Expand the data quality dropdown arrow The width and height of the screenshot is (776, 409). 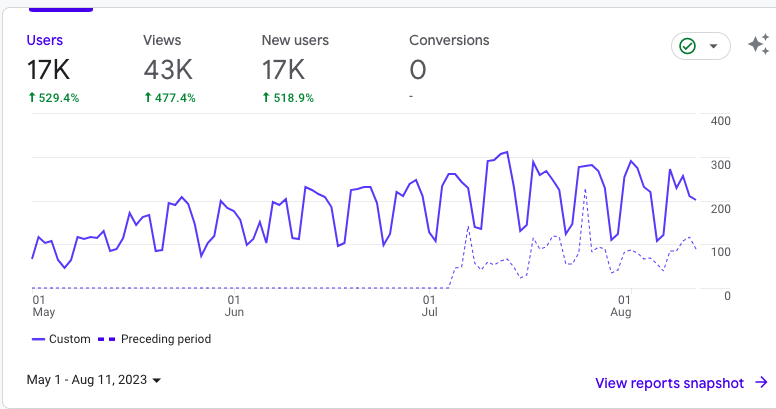713,46
